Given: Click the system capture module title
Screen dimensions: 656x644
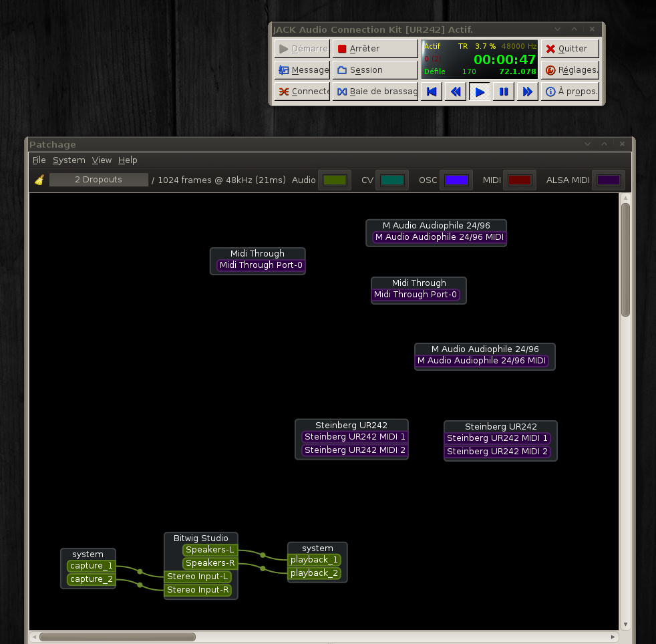Looking at the screenshot, I should click(88, 554).
